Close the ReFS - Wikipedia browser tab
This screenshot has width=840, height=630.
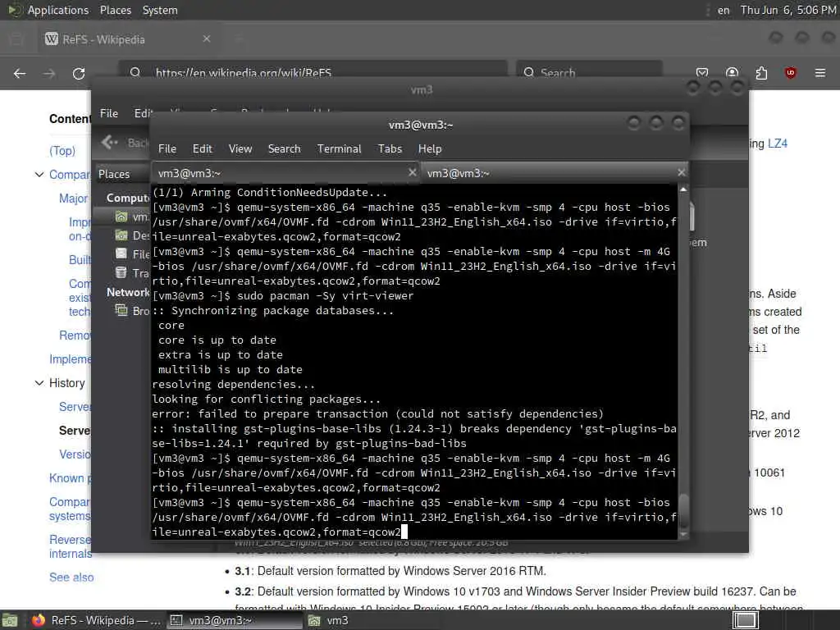tap(207, 39)
